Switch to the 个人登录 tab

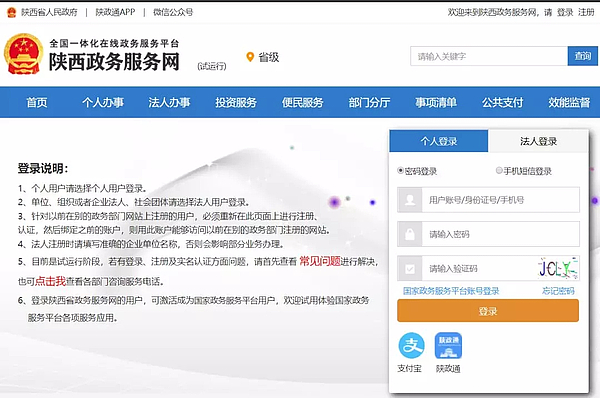(x=439, y=141)
